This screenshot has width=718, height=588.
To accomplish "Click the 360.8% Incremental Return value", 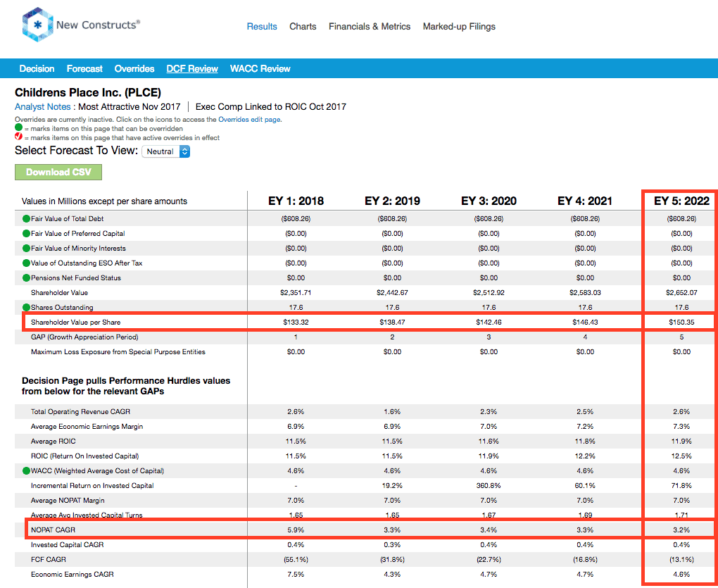I will pos(489,485).
